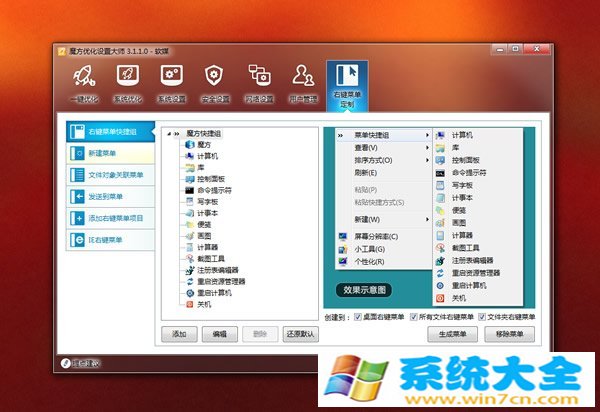Switch to 新建菜单 sidebar section
600x412 pixels.
coord(111,153)
